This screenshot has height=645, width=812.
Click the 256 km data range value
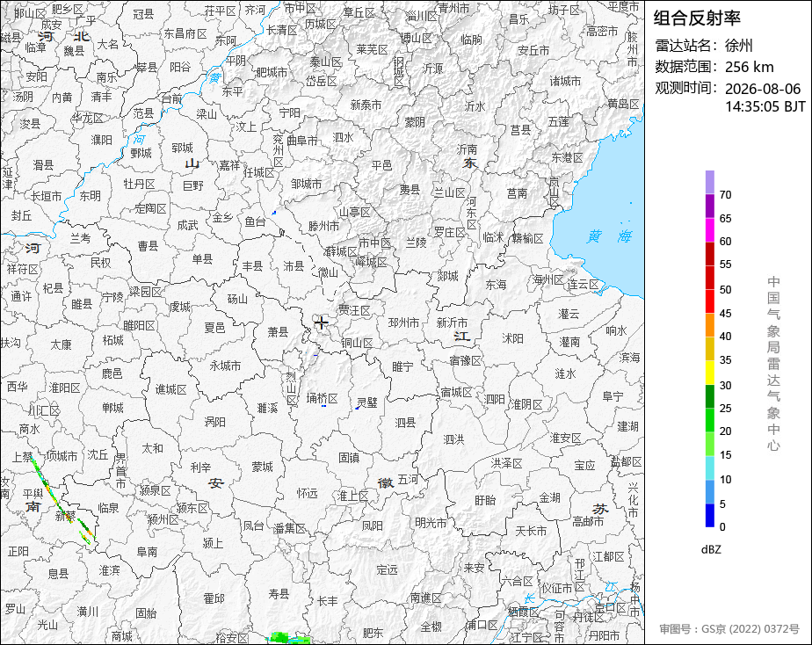pyautogui.click(x=749, y=67)
